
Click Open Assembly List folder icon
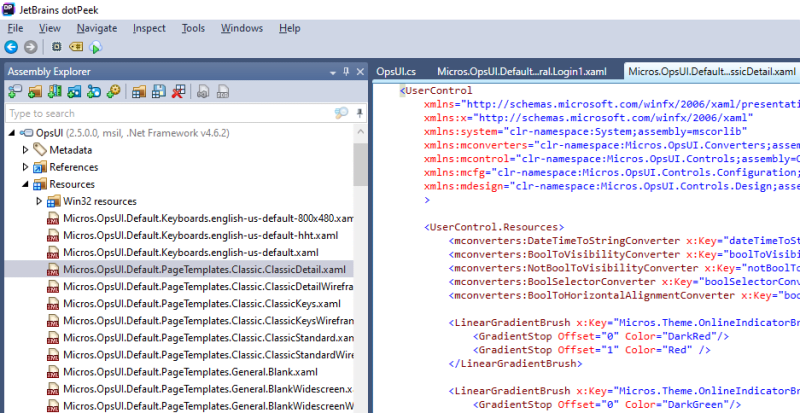tap(139, 92)
